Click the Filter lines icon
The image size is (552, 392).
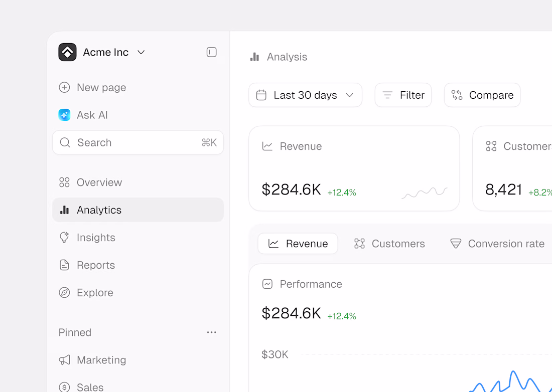point(387,95)
